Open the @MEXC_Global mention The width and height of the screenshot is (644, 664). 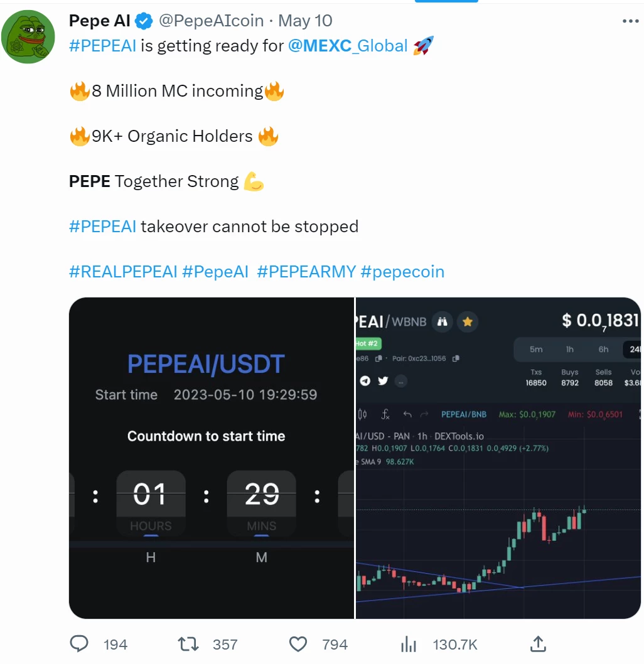click(348, 46)
